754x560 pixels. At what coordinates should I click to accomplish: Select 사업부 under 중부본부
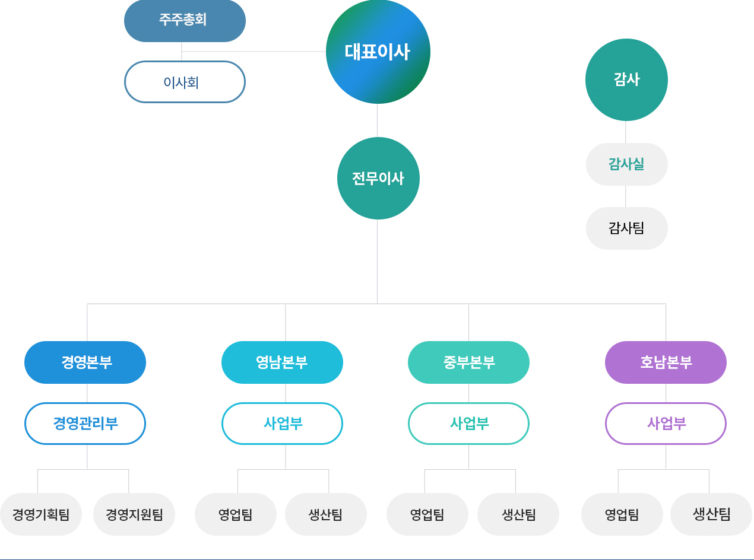tap(468, 424)
